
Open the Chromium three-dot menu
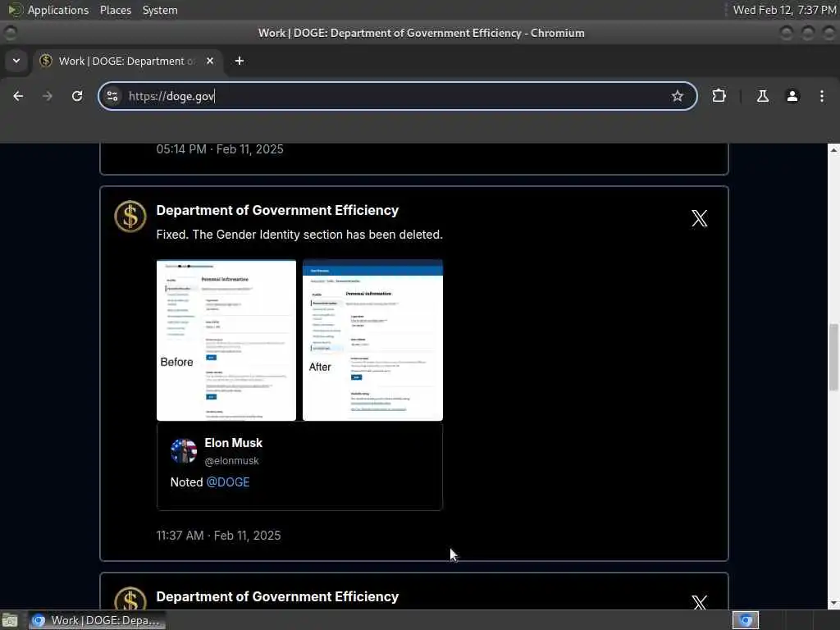(822, 96)
